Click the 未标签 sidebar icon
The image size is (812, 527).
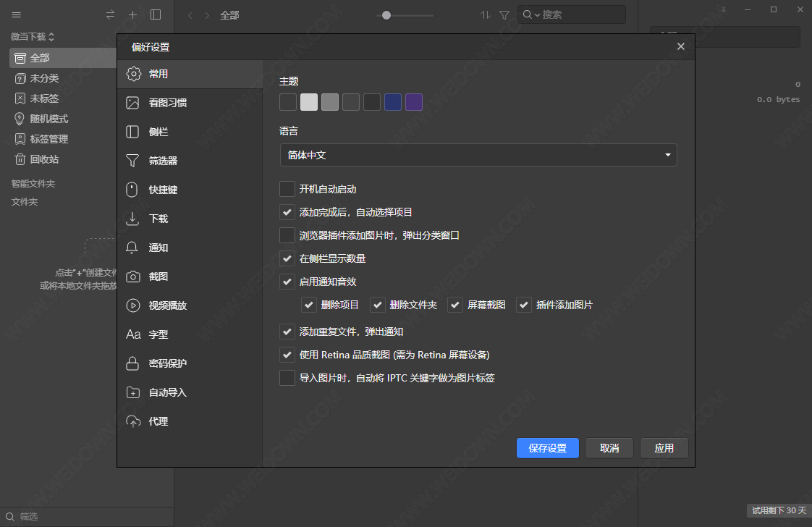pyautogui.click(x=20, y=98)
